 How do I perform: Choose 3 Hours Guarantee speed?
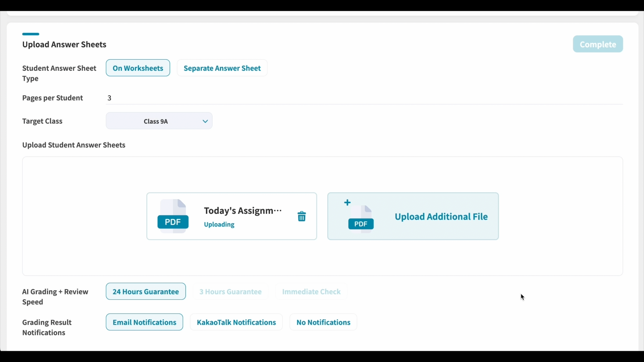click(230, 292)
